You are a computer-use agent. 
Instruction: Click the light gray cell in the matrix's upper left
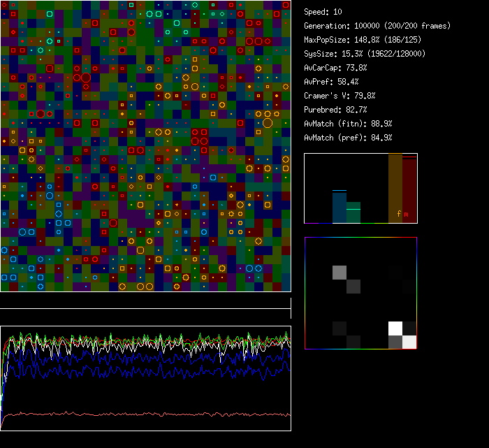coord(340,273)
